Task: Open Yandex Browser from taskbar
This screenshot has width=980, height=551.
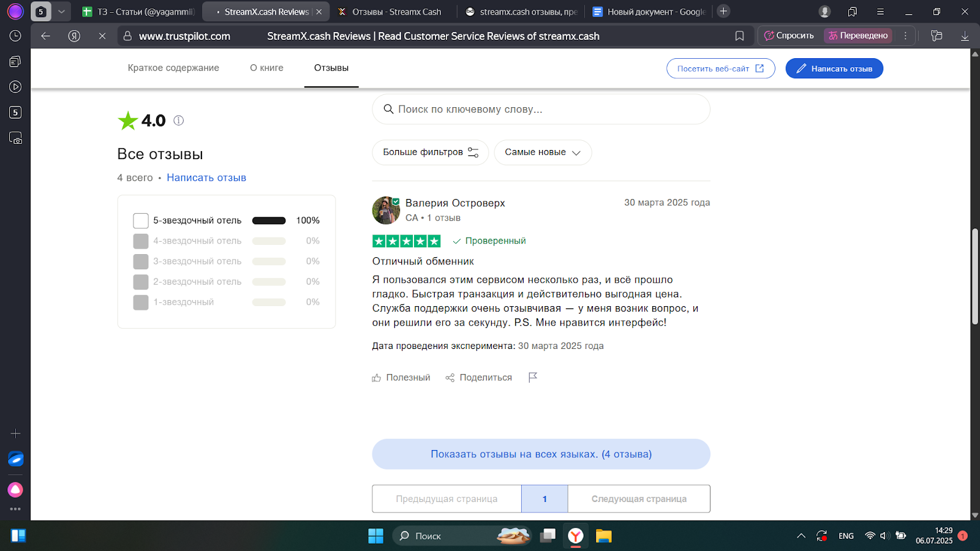Action: (576, 536)
